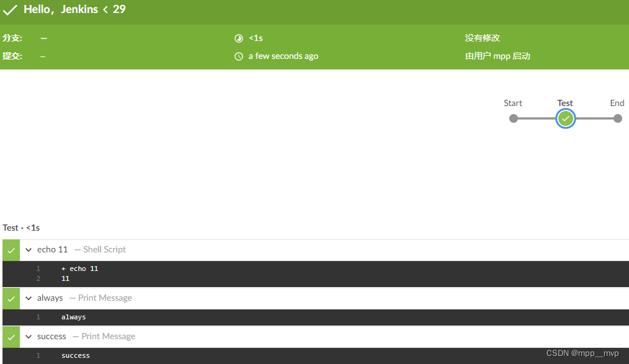Viewport: 629px width, 364px height.
Task: Select the Test stage node with green check
Action: [566, 118]
